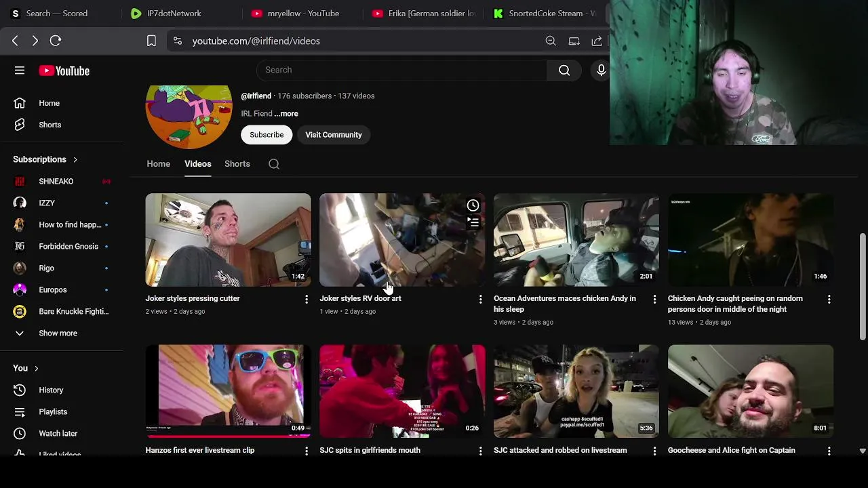Image resolution: width=868 pixels, height=488 pixels.
Task: Switch to the Search — Scored browser tab
Action: pyautogui.click(x=58, y=14)
